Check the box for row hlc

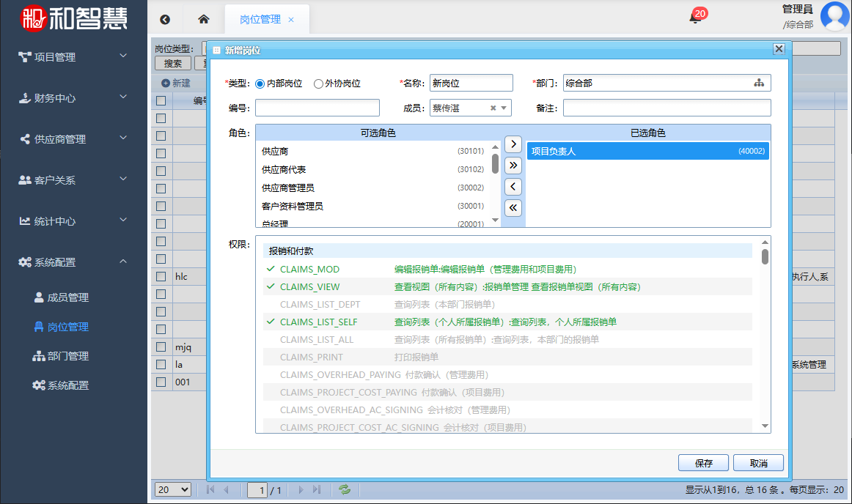point(161,276)
